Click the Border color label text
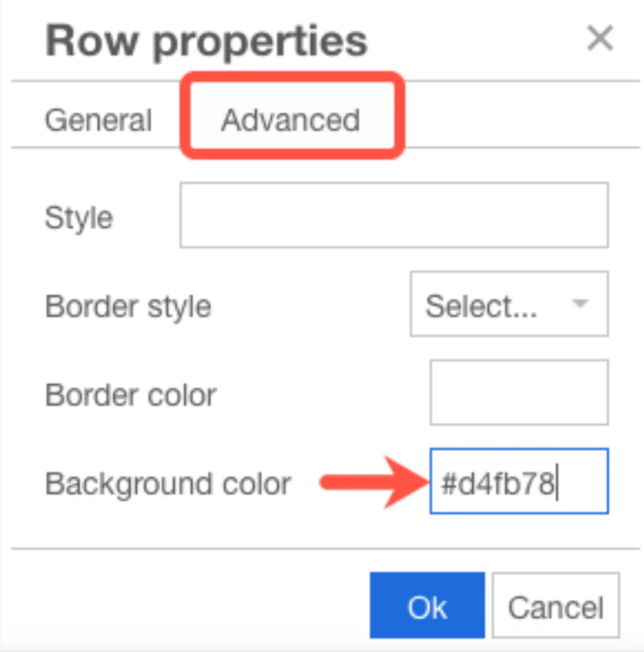The width and height of the screenshot is (644, 652). point(131,395)
